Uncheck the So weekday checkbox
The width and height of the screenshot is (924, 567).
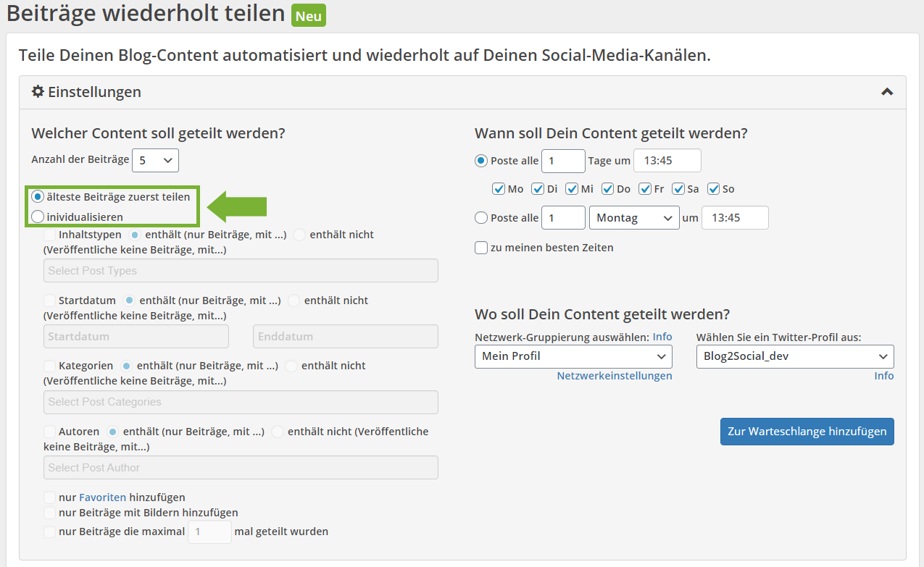[713, 189]
